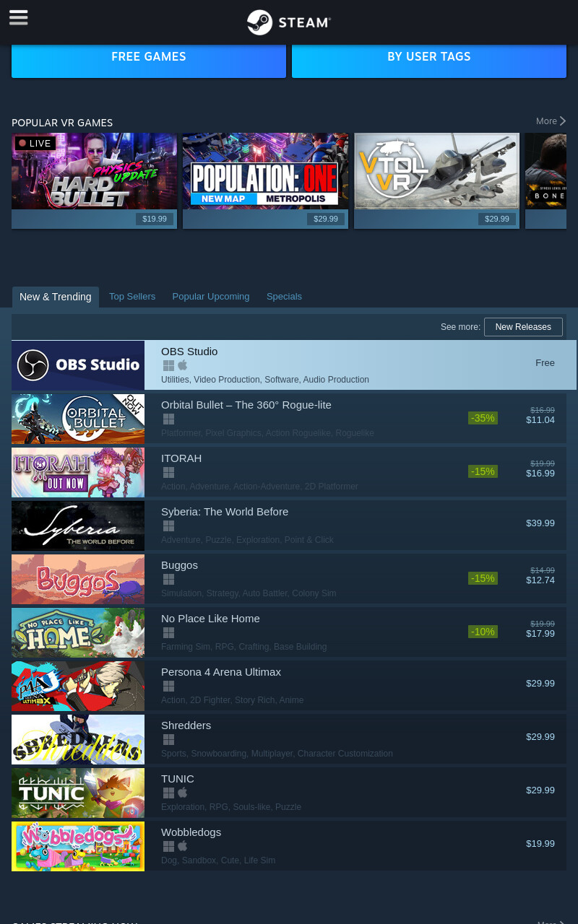
Task: Switch to the Popular Upcoming tab
Action: pos(211,297)
